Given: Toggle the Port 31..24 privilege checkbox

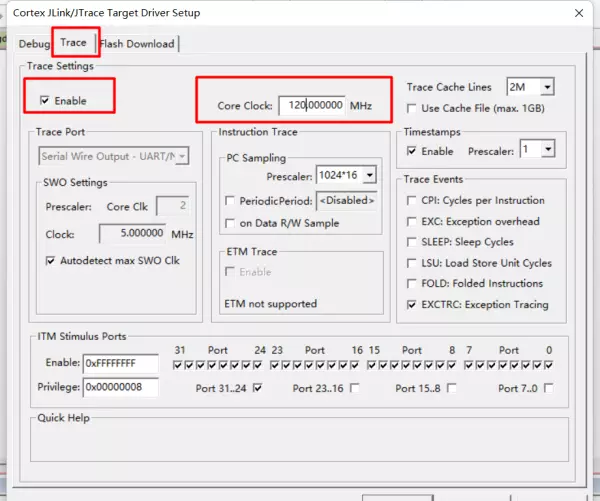Looking at the screenshot, I should [258, 388].
